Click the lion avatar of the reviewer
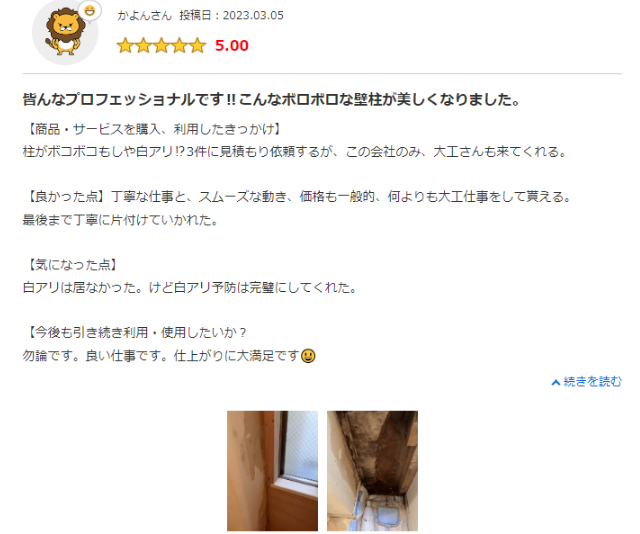Viewport: 640px width, 534px height. [x=65, y=32]
